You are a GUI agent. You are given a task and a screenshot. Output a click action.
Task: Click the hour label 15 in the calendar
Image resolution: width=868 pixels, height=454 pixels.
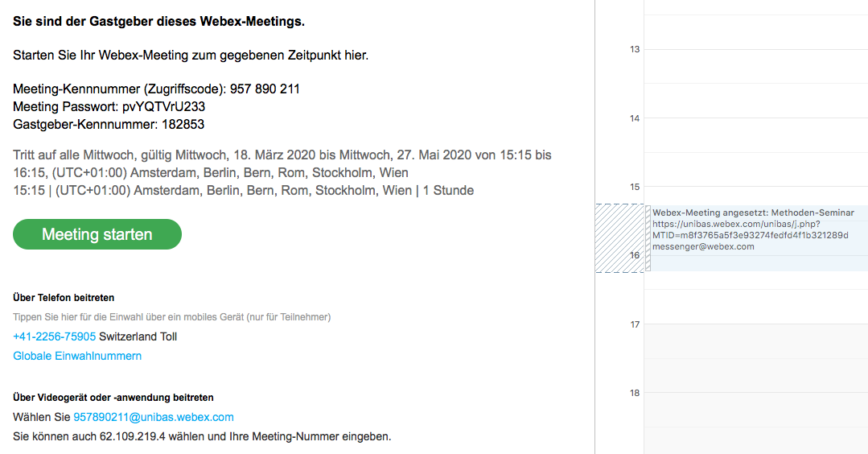(x=634, y=187)
